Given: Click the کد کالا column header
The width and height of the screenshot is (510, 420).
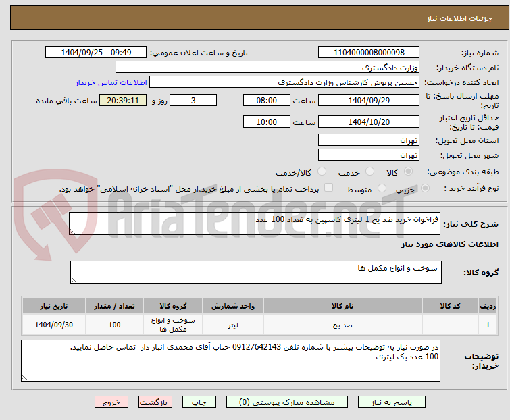Looking at the screenshot, I should pyautogui.click(x=450, y=306).
